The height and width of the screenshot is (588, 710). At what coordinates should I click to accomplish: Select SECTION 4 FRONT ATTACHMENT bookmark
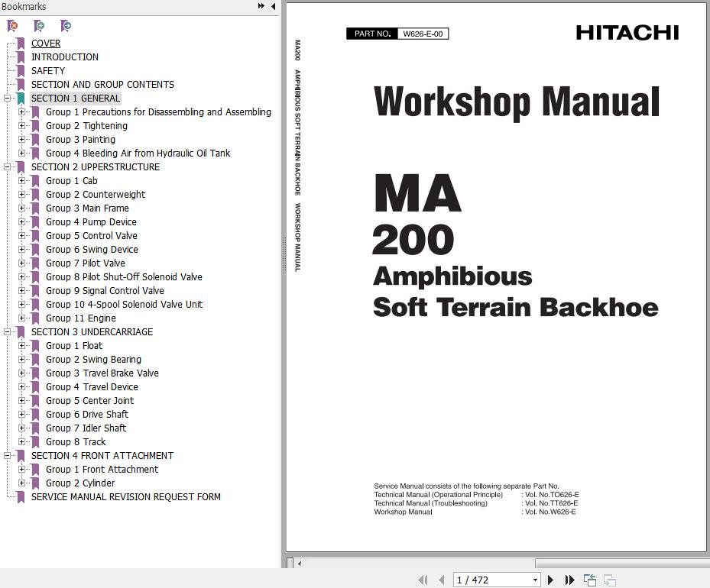point(102,455)
